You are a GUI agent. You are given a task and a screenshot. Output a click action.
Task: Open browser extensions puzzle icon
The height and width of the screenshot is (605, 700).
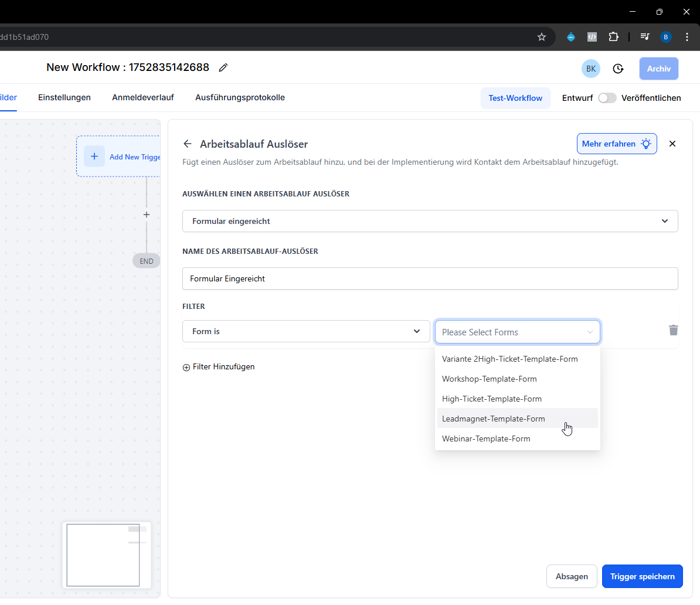(x=613, y=37)
